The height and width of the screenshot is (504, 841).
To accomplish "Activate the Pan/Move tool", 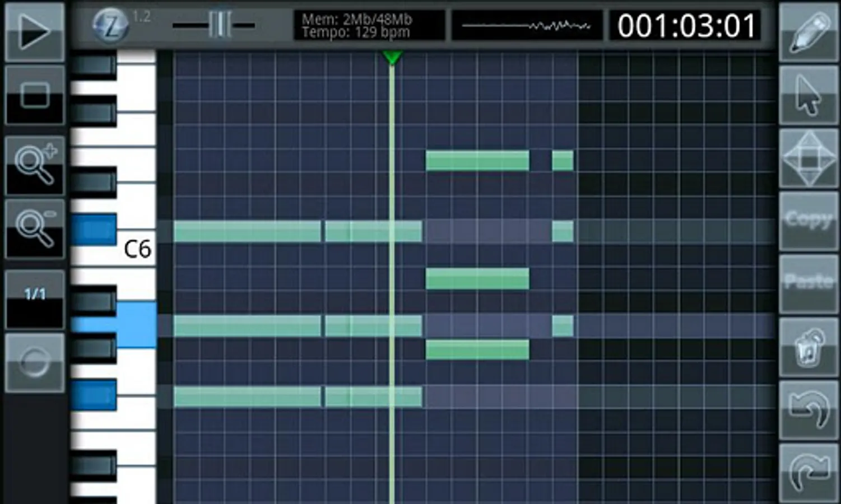I will 809,158.
